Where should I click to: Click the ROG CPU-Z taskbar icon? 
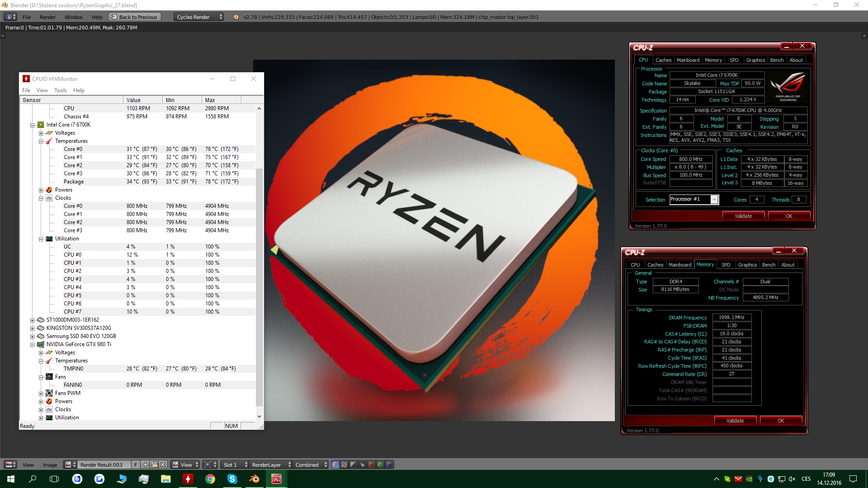click(276, 479)
